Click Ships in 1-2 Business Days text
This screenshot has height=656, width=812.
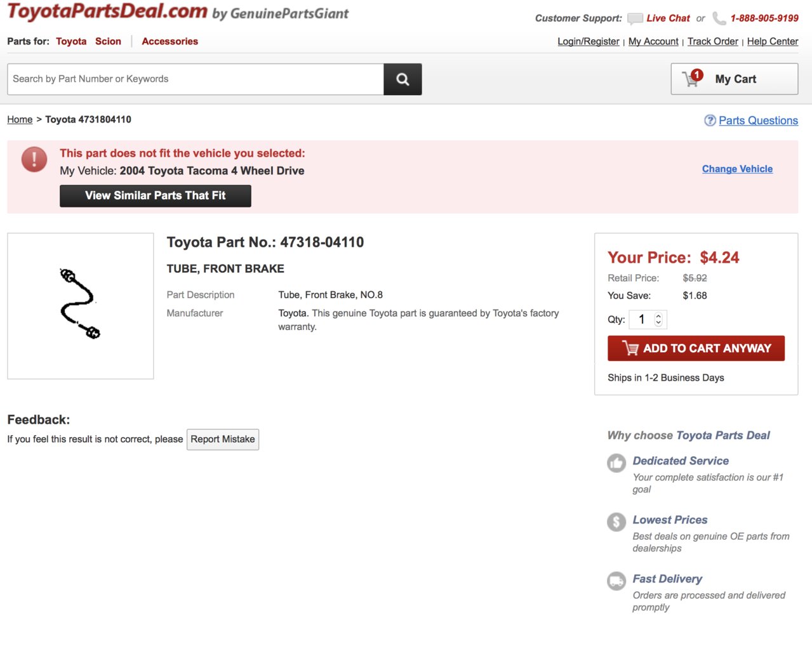click(x=666, y=378)
